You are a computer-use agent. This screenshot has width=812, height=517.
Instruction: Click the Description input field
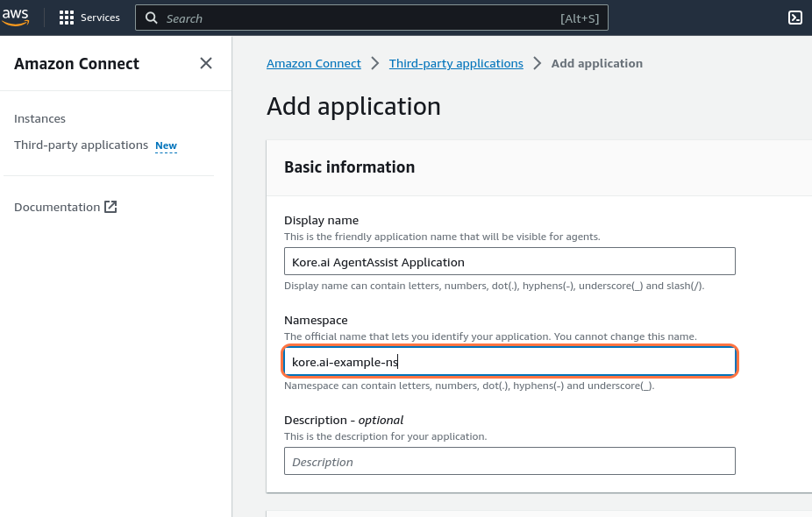coord(509,460)
